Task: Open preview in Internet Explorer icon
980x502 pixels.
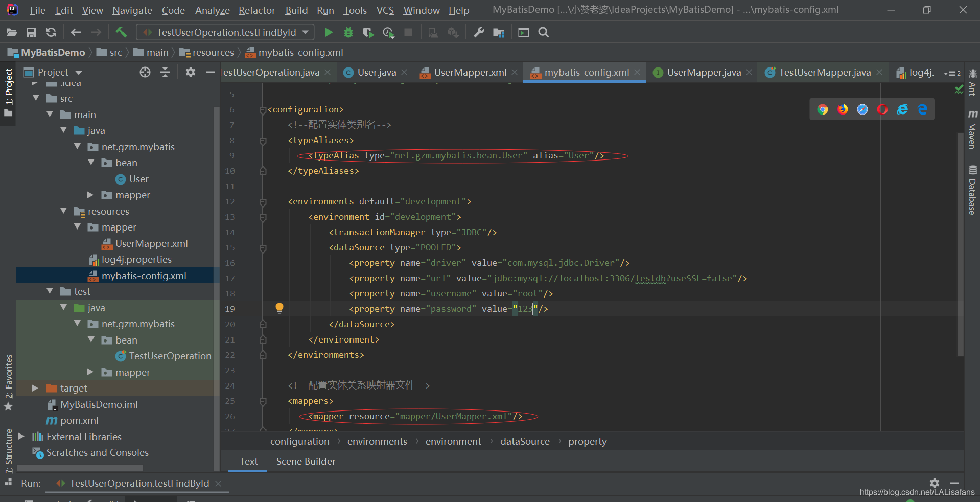Action: [902, 109]
